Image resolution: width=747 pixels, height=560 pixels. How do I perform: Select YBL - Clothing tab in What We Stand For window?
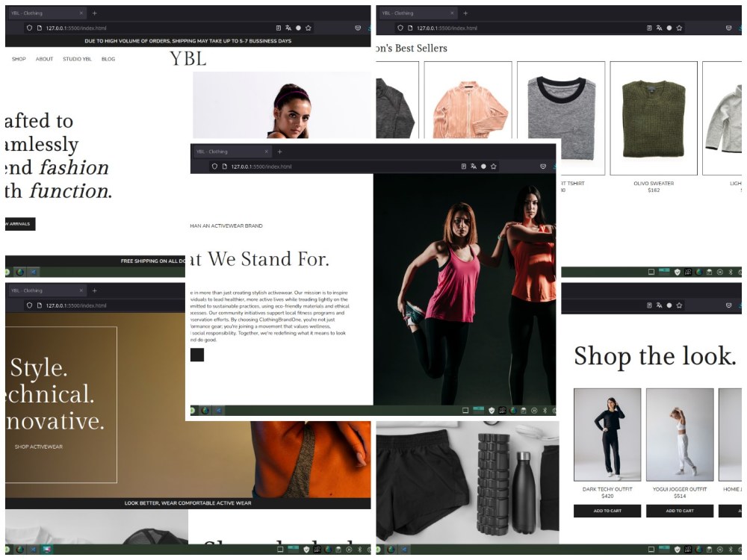point(232,152)
